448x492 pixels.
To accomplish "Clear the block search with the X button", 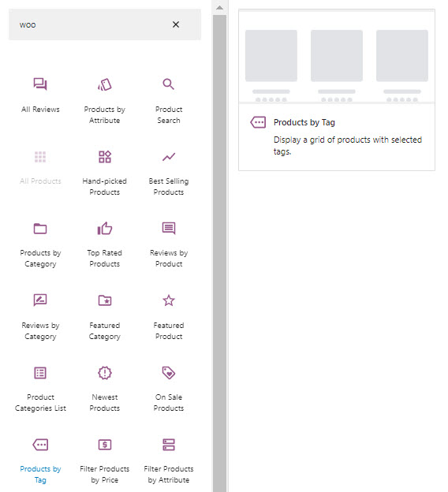I will point(176,24).
